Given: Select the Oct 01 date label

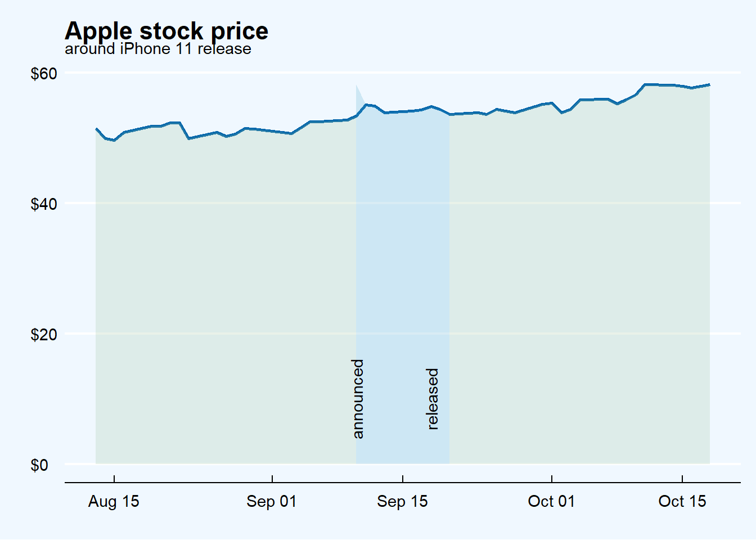Looking at the screenshot, I should click(551, 501).
